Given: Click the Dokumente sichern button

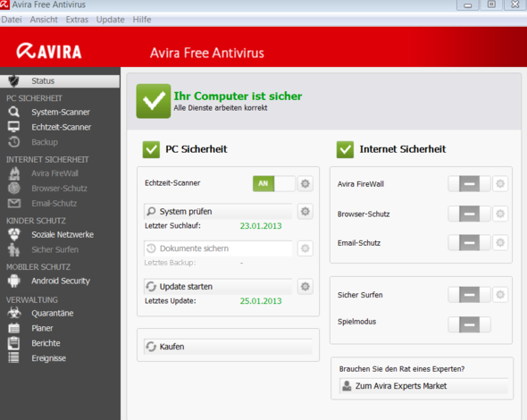Looking at the screenshot, I should 218,248.
